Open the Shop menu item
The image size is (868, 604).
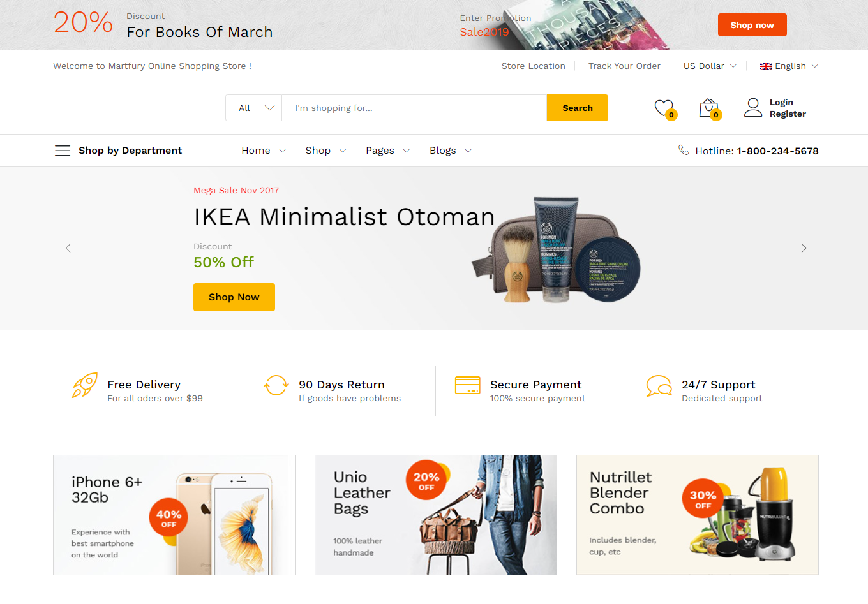pos(325,151)
